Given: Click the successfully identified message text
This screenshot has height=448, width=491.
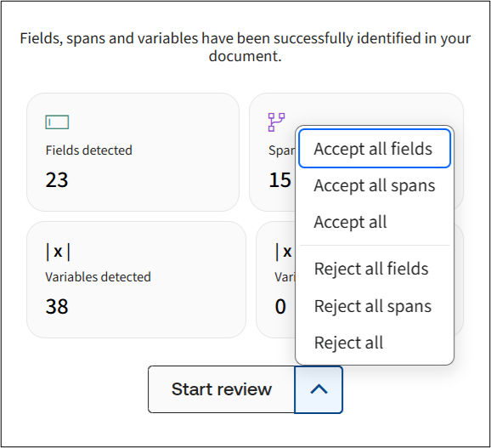Looking at the screenshot, I should [x=245, y=47].
